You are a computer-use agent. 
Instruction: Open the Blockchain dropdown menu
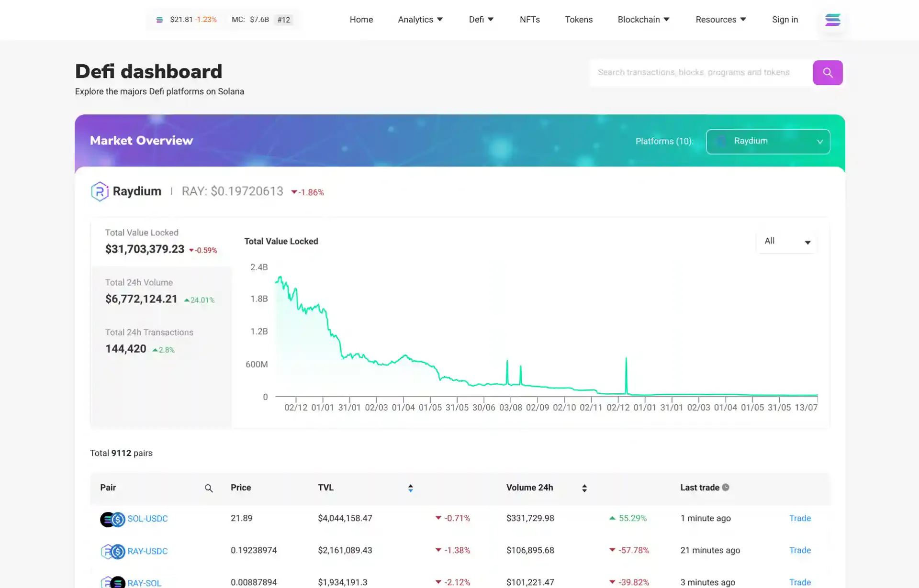pyautogui.click(x=643, y=20)
